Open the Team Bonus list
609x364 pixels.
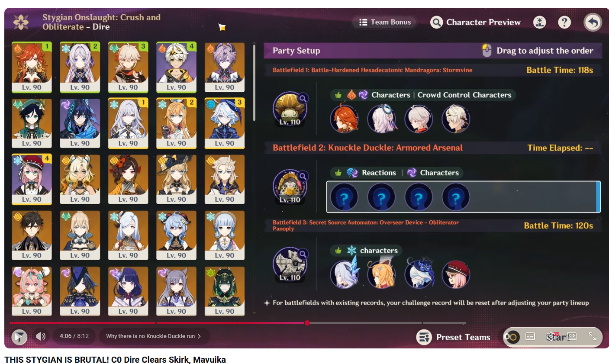point(384,22)
